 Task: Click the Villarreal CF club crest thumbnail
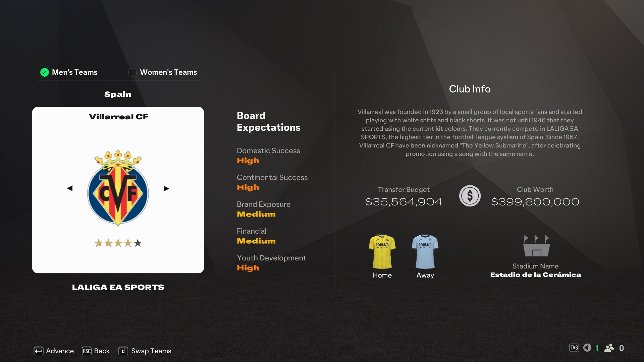point(118,188)
